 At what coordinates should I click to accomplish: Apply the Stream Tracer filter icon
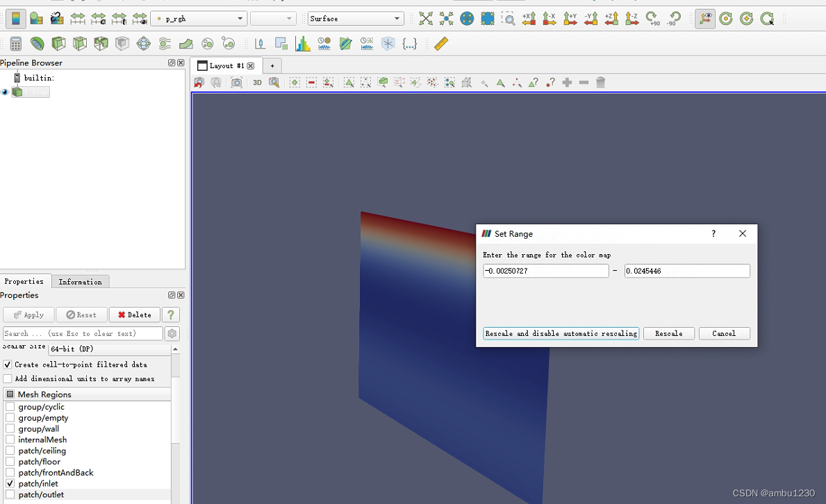pyautogui.click(x=165, y=44)
